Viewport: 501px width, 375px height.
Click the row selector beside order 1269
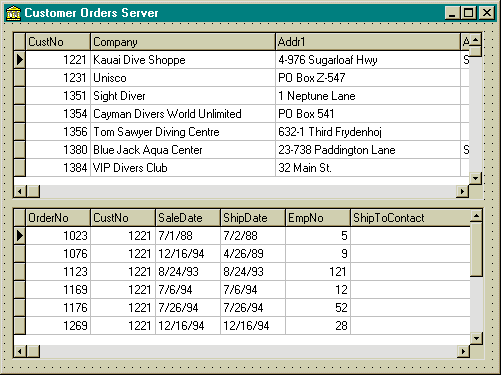[20, 326]
